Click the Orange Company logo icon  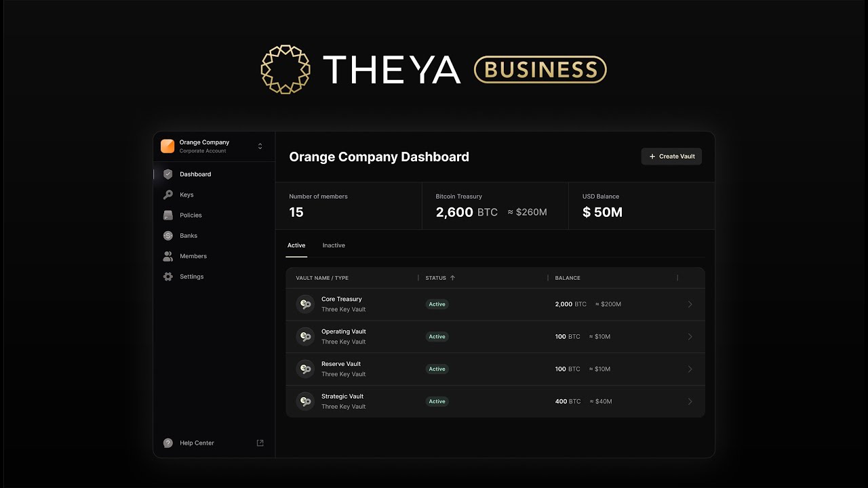pyautogui.click(x=167, y=146)
